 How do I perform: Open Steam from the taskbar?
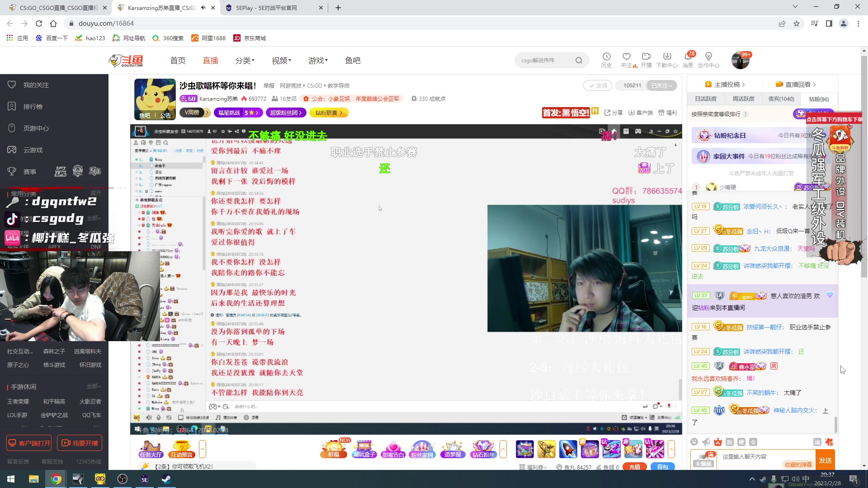tap(166, 479)
